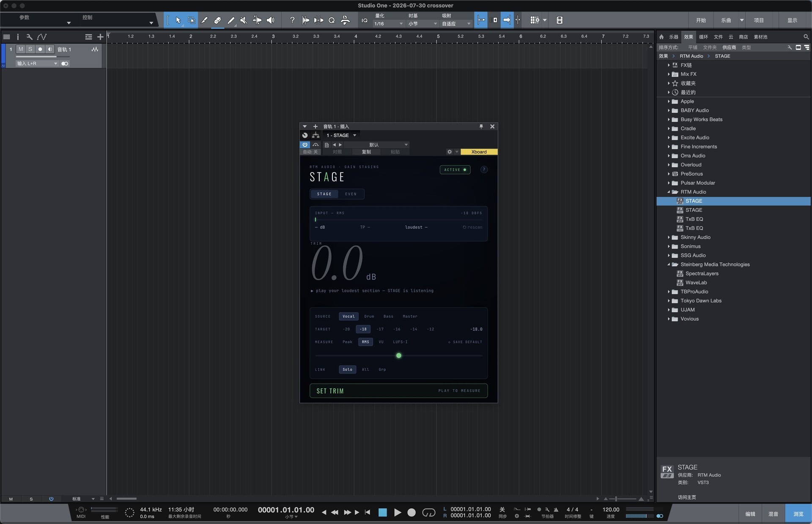Open the track inspector 'i' icon
This screenshot has width=812, height=524.
(x=18, y=37)
